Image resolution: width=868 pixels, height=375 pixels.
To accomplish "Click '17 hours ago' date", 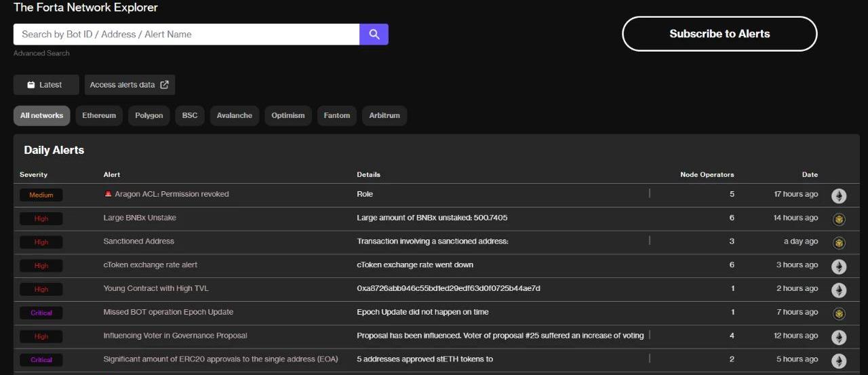I will tap(796, 194).
